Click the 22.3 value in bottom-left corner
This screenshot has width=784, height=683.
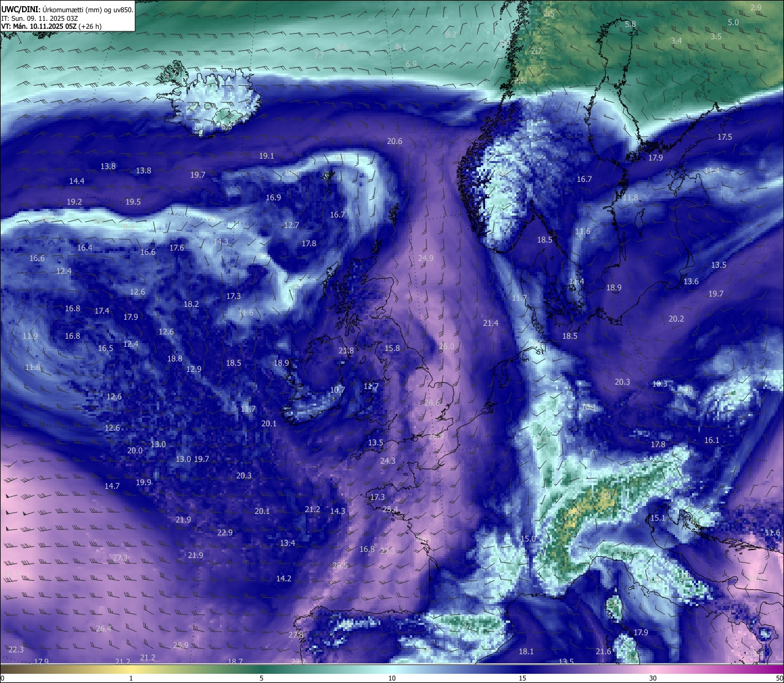(16, 649)
